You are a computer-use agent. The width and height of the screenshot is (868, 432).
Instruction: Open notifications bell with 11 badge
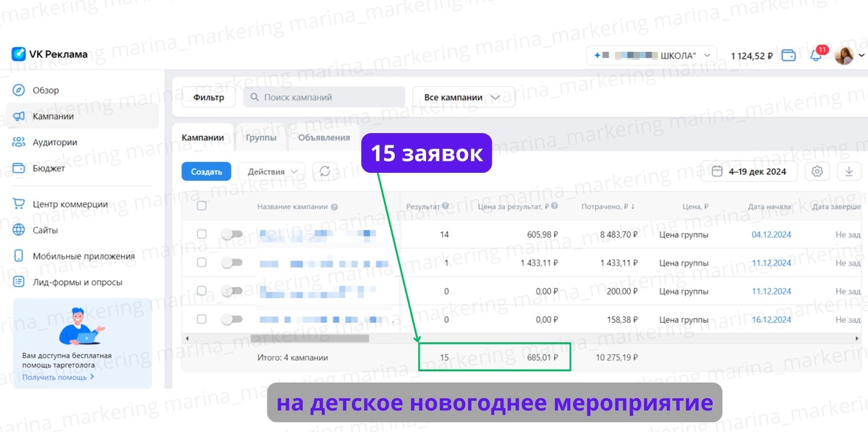click(x=816, y=56)
